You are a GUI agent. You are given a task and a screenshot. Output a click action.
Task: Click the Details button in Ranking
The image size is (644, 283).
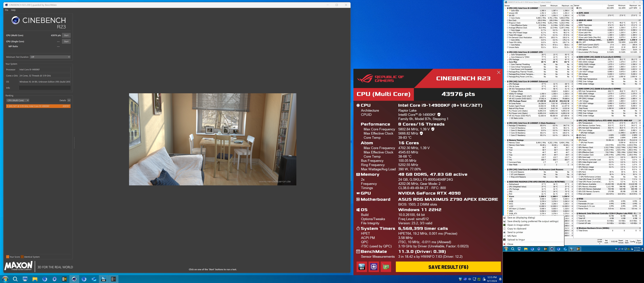(63, 100)
